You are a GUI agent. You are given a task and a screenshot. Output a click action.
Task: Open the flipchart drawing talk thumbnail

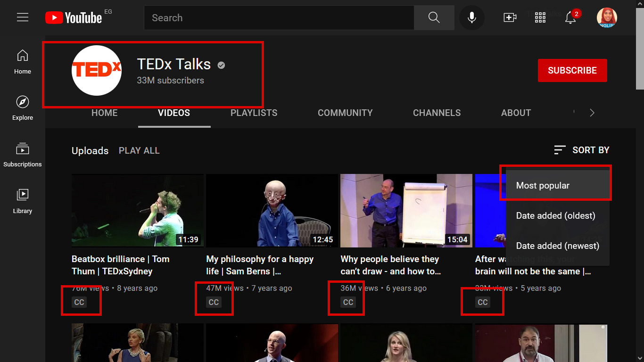pos(406,211)
